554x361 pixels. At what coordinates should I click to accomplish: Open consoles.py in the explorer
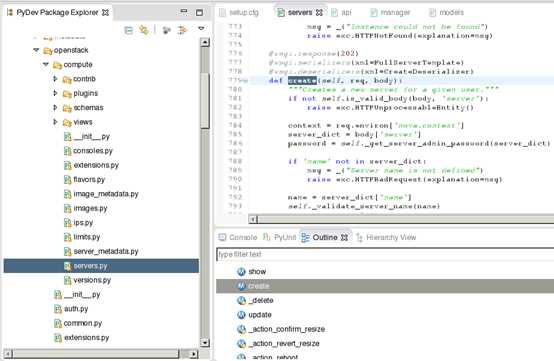point(88,151)
